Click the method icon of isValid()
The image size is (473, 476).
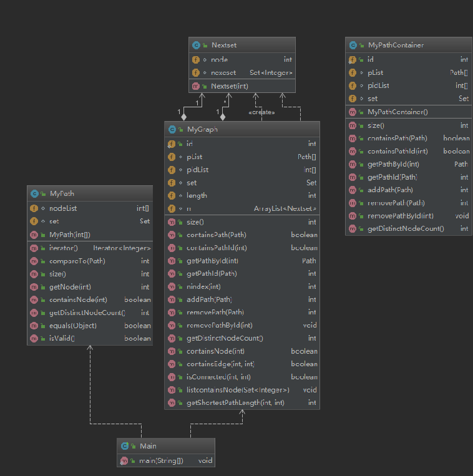coord(34,338)
